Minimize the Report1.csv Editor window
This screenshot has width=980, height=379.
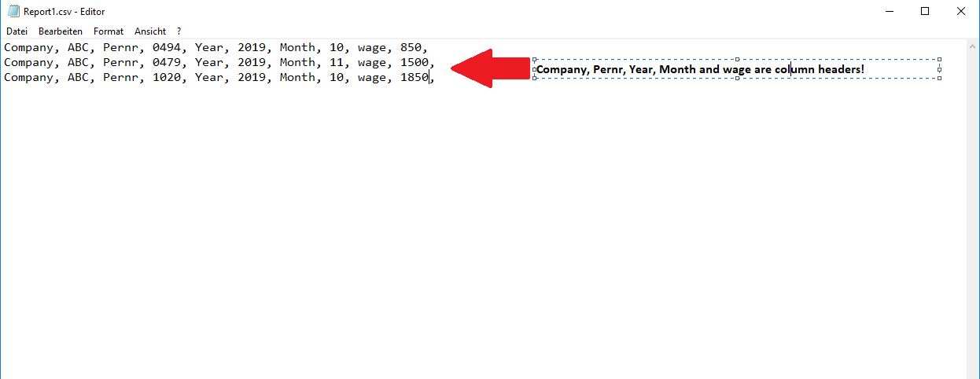890,11
